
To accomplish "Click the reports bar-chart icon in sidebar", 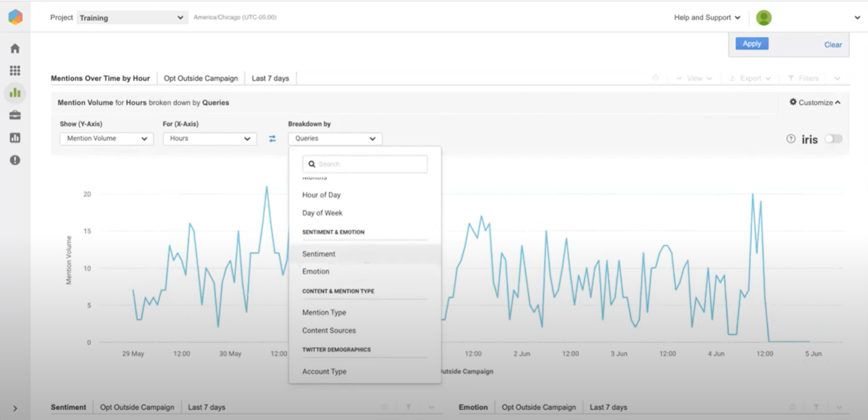I will click(x=14, y=137).
